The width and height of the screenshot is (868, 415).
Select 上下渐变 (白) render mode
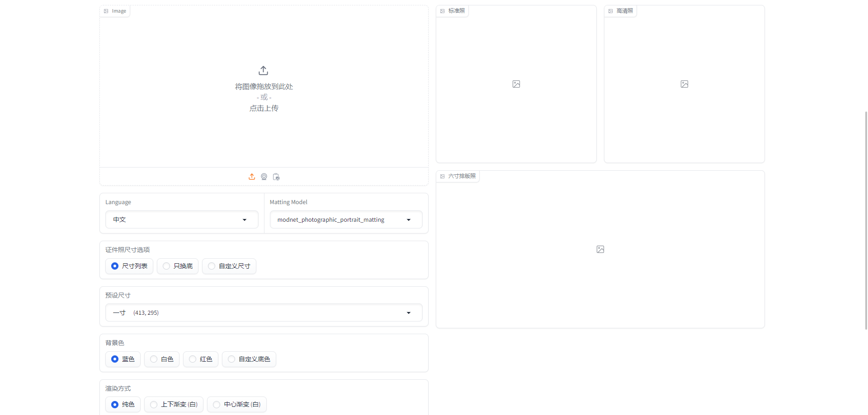(x=174, y=404)
